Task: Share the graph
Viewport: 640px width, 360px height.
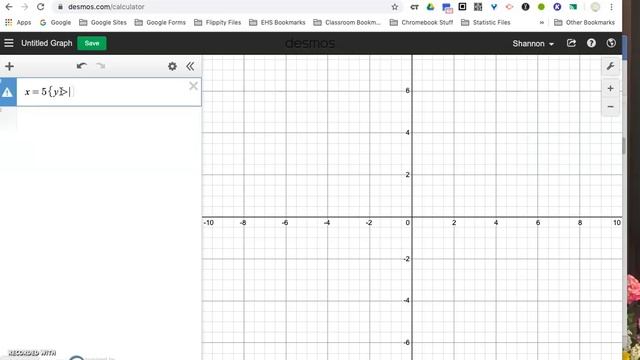Action: (571, 43)
